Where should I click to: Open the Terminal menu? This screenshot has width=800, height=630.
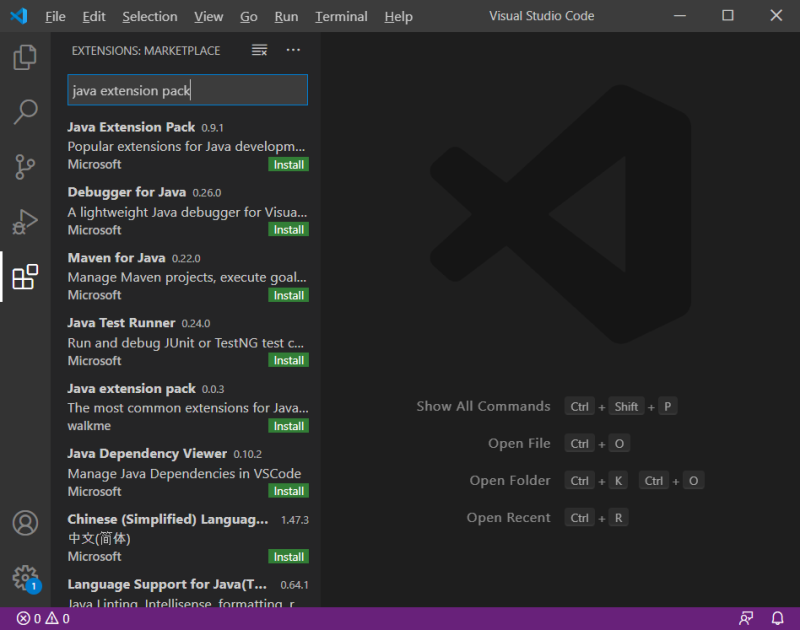341,16
